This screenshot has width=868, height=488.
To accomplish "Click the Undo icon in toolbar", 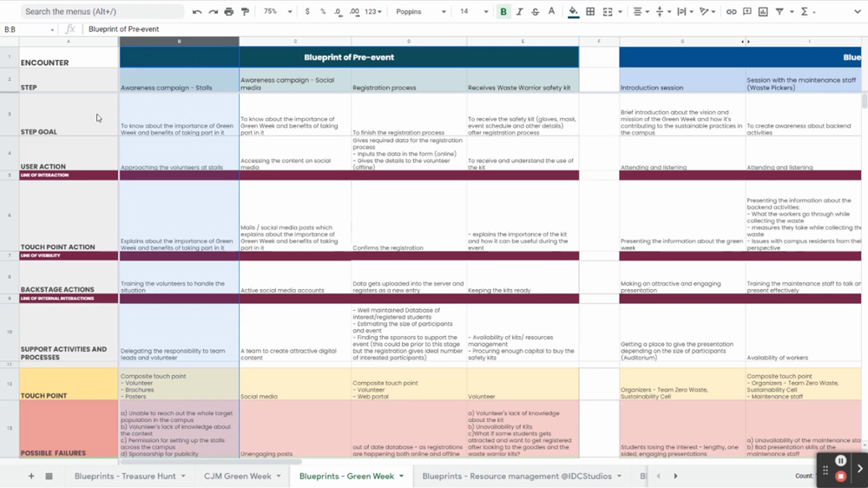I will click(197, 11).
